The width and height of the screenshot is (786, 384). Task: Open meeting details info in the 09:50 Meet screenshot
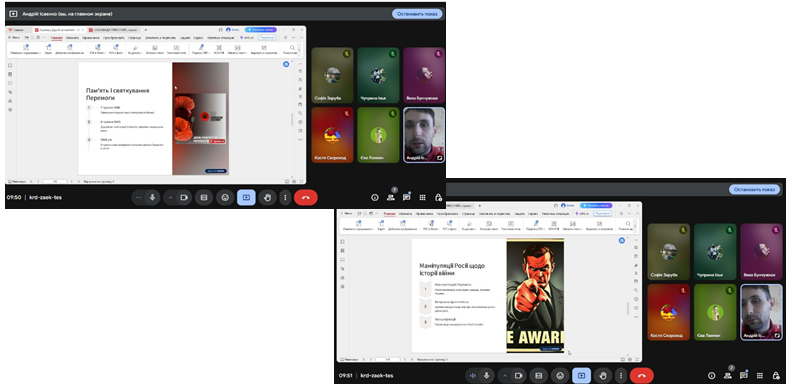pos(374,198)
